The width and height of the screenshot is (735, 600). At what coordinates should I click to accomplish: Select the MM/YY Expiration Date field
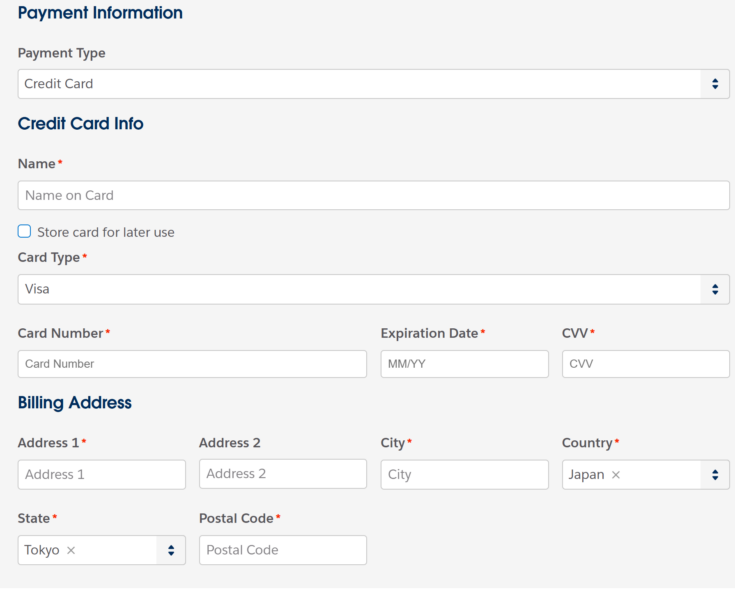[464, 364]
